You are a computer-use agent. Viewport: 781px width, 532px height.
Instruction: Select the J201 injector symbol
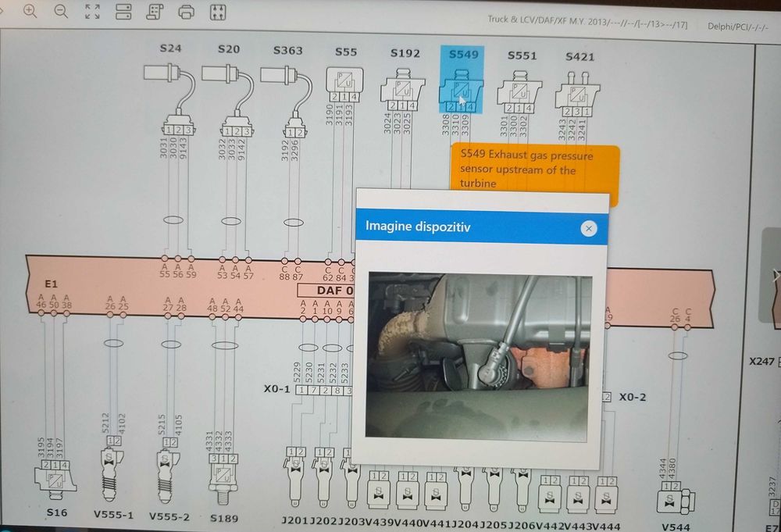click(295, 477)
